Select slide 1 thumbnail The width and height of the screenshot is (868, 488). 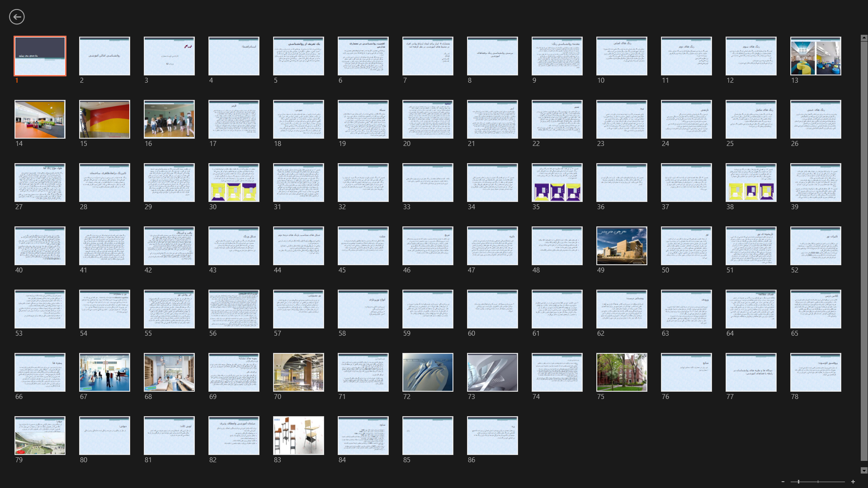40,56
